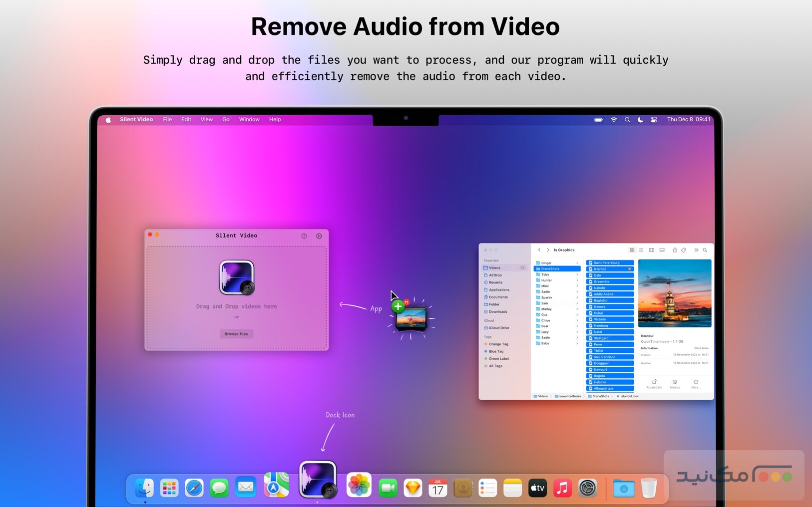Viewport: 812px width, 507px height.
Task: Expand the Toby folder chevron
Action: [577, 274]
